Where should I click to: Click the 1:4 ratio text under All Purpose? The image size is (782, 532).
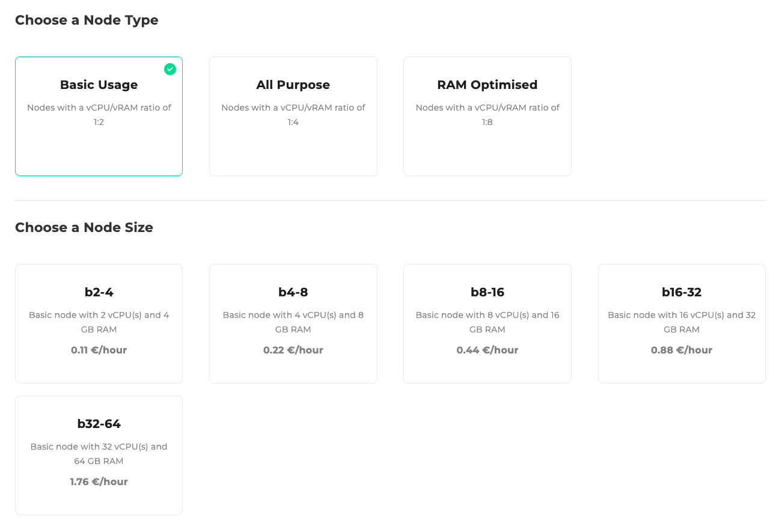[x=293, y=122]
